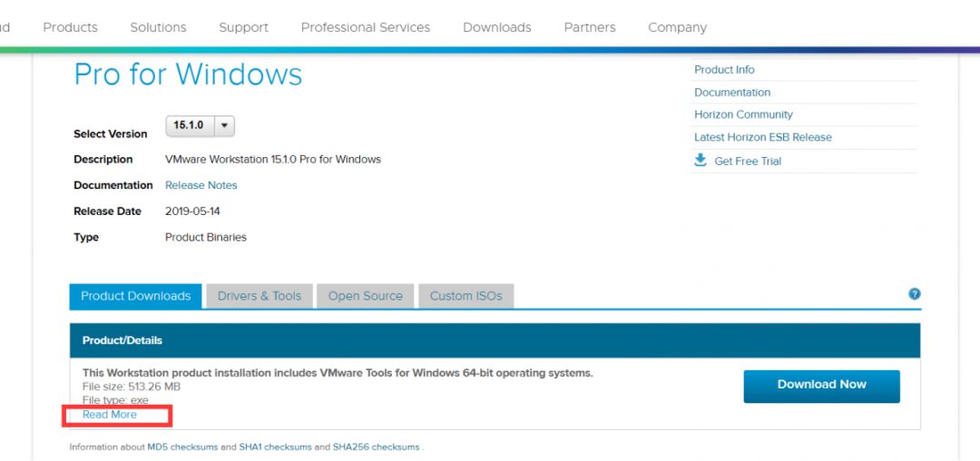980x461 pixels.
Task: Click the Get Free Trial link
Action: 748,162
